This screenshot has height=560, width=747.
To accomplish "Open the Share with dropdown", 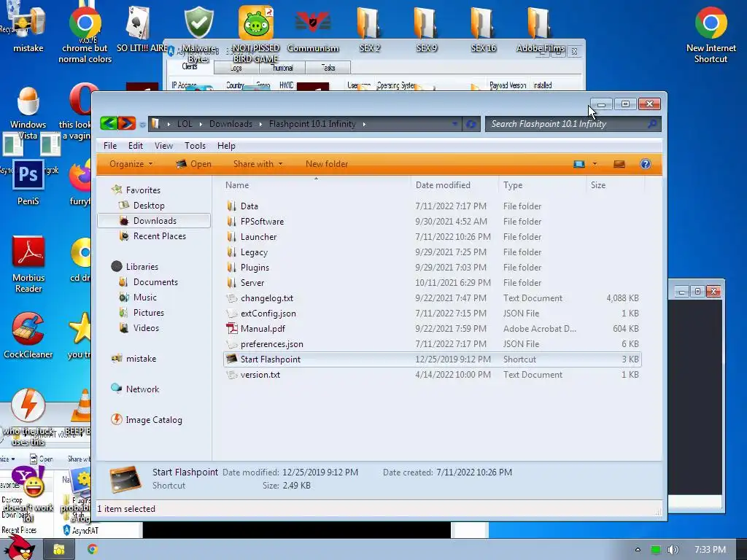I will (x=258, y=164).
